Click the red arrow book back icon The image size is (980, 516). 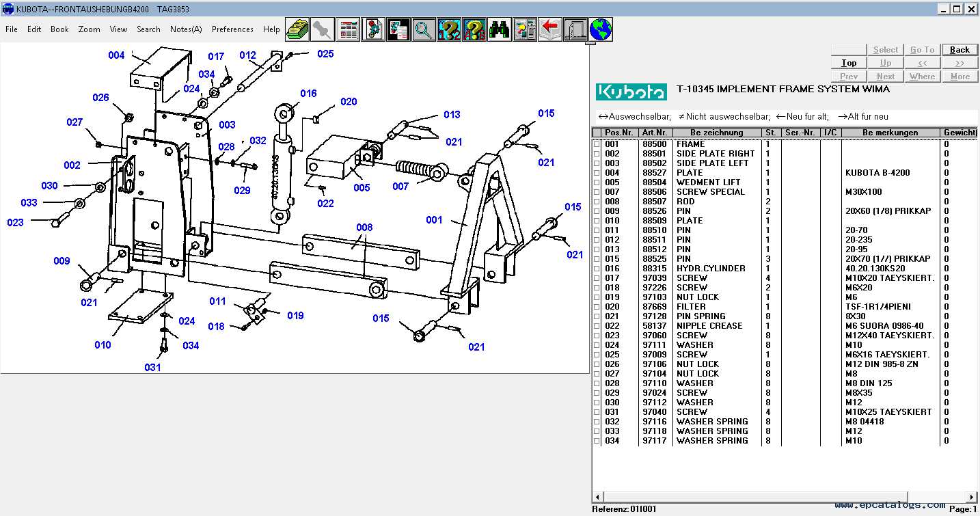coord(550,29)
